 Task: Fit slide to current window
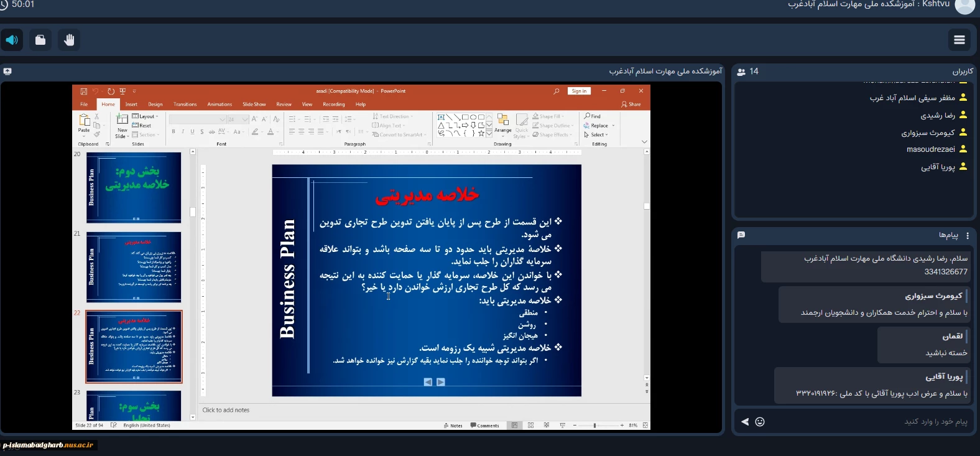645,426
